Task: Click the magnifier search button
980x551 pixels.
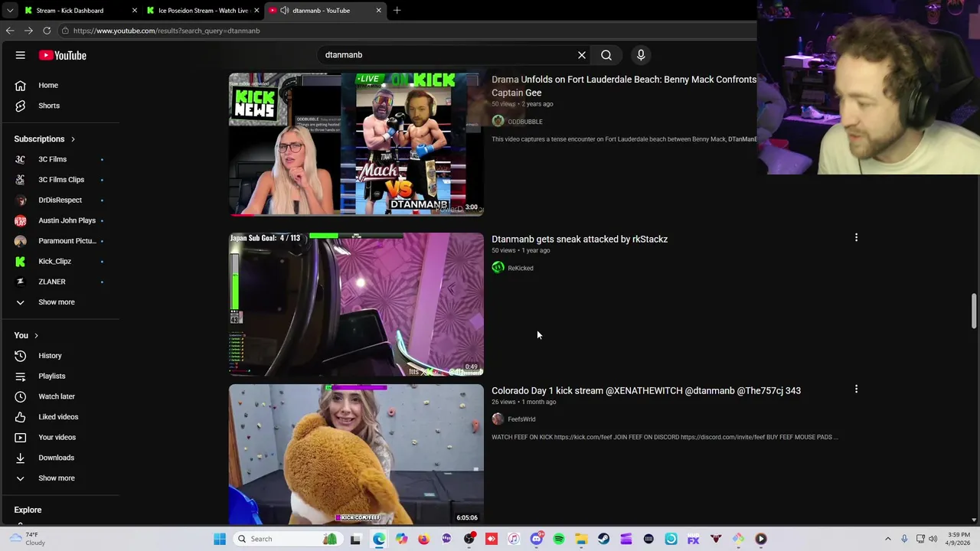Action: [x=606, y=55]
